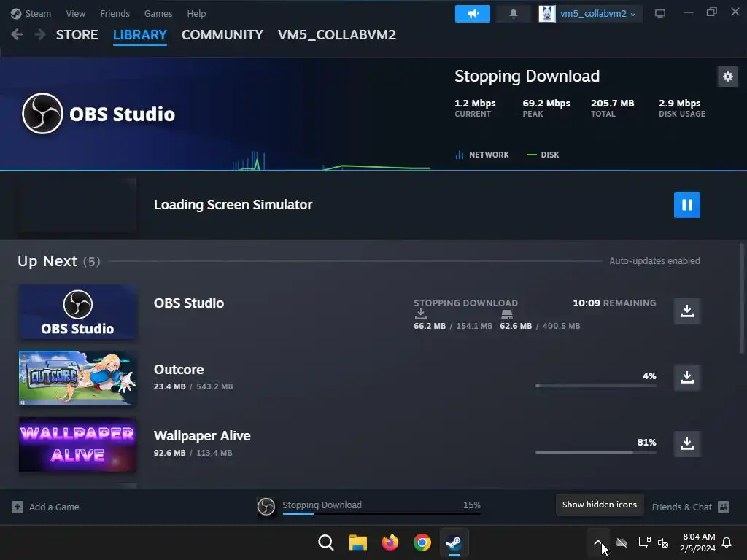Click the muted volume tray icon
747x560 pixels.
click(662, 542)
